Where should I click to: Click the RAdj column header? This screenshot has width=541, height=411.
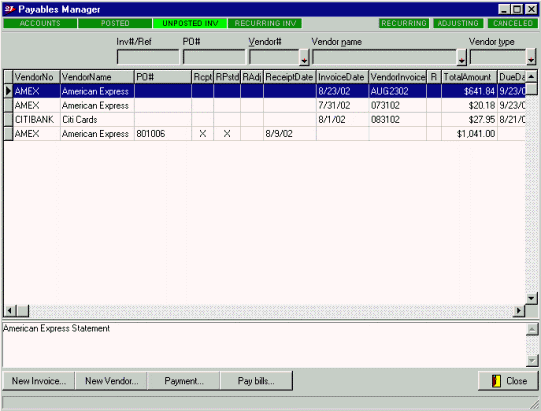[x=252, y=77]
